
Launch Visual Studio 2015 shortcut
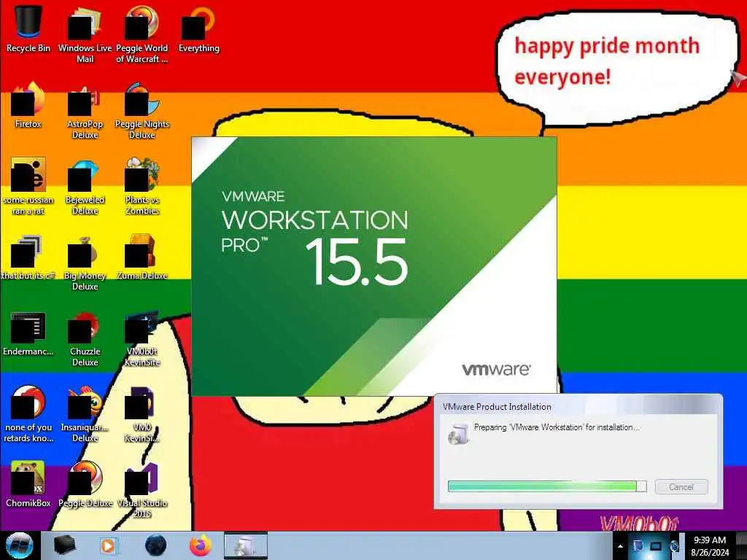142,489
